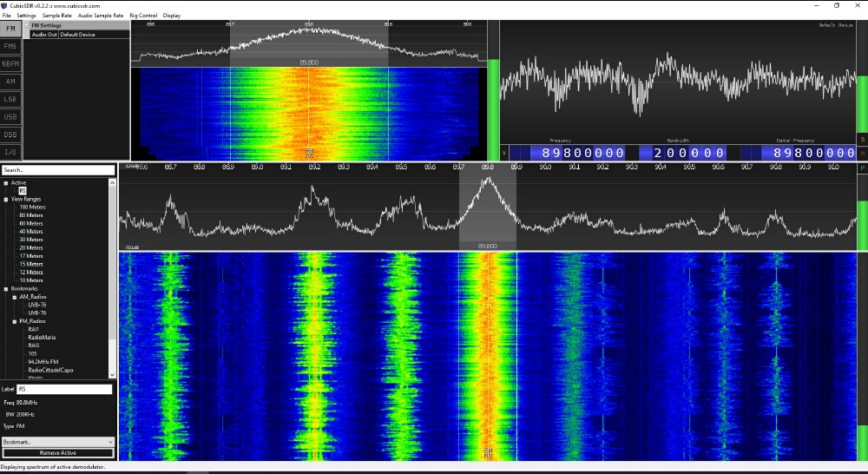868x474 pixels.
Task: Select 30 Meters view range
Action: pos(31,240)
